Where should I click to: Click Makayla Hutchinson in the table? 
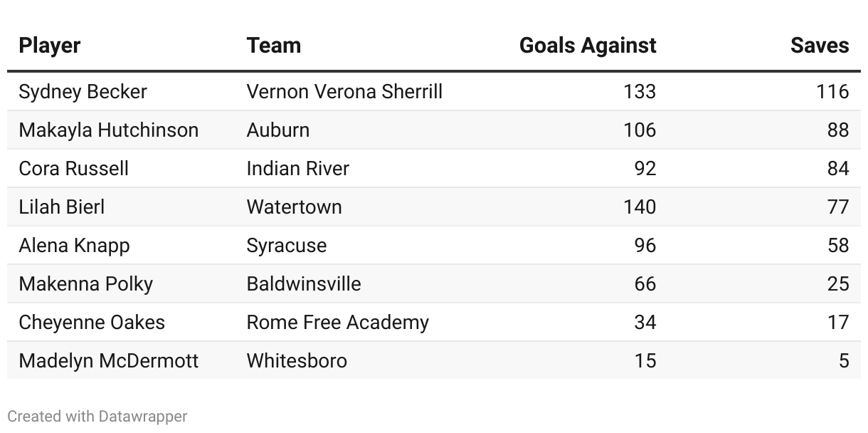109,130
